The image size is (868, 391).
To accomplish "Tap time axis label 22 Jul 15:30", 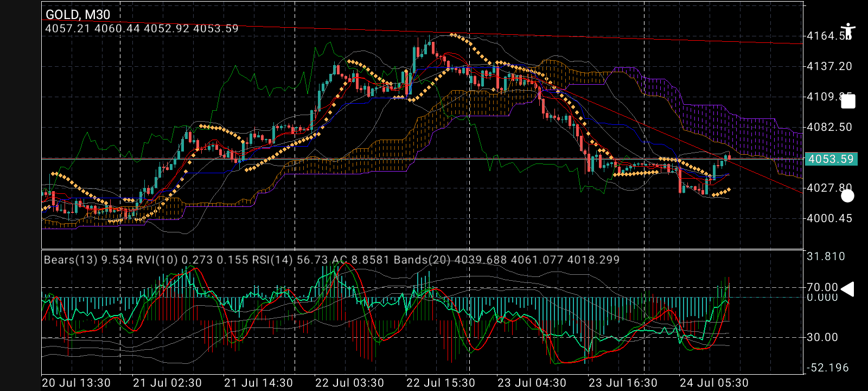I will (441, 383).
